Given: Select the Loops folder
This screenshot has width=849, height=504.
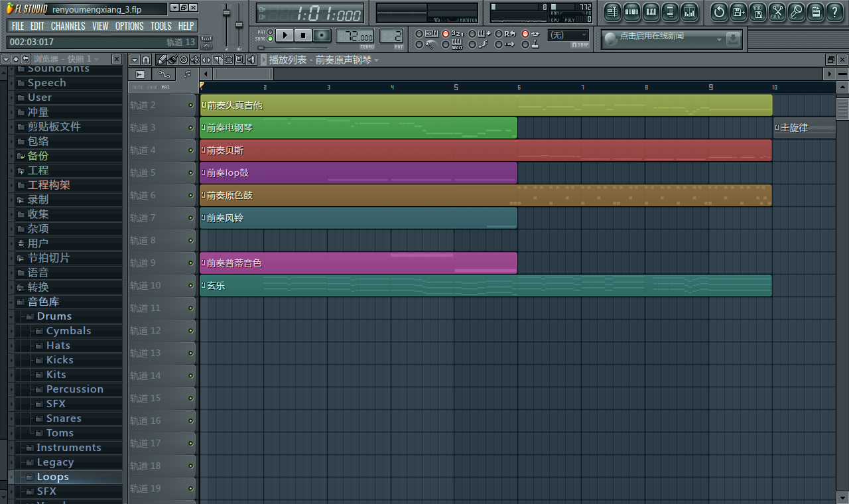Looking at the screenshot, I should [53, 477].
